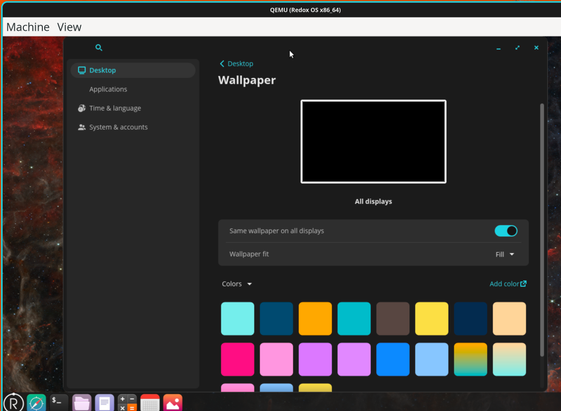
Task: Open the QEMU Machine menu
Action: 28,27
